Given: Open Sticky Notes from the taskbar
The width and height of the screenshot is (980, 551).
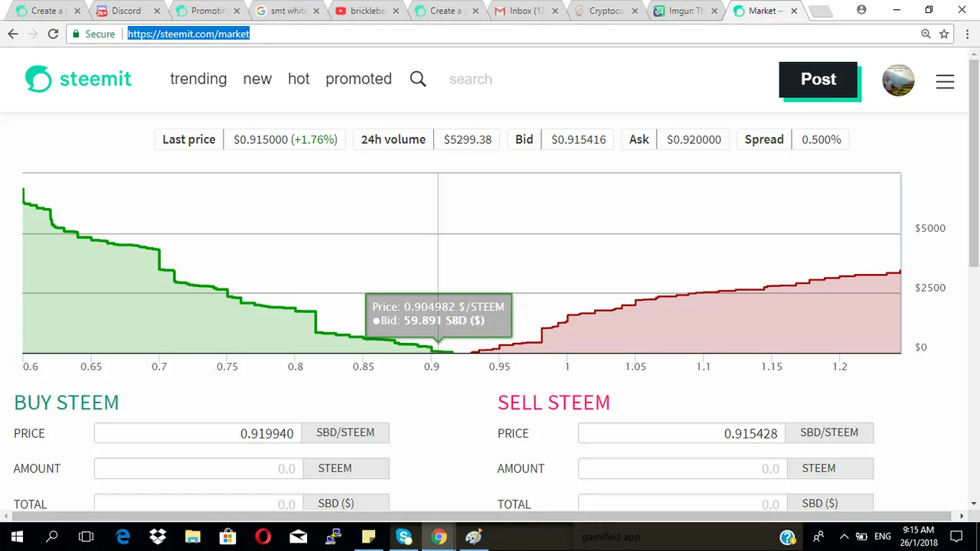Looking at the screenshot, I should coord(368,536).
